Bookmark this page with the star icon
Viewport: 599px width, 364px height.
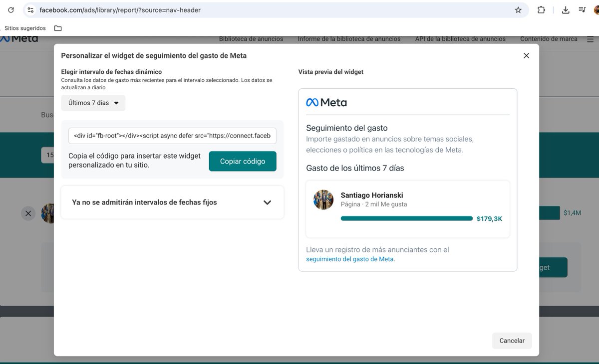pyautogui.click(x=518, y=10)
